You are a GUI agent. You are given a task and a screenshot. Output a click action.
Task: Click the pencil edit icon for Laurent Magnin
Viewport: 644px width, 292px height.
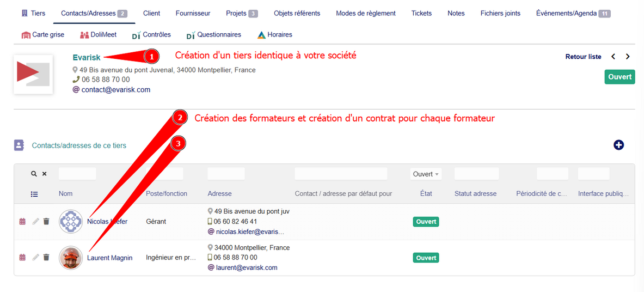click(35, 257)
